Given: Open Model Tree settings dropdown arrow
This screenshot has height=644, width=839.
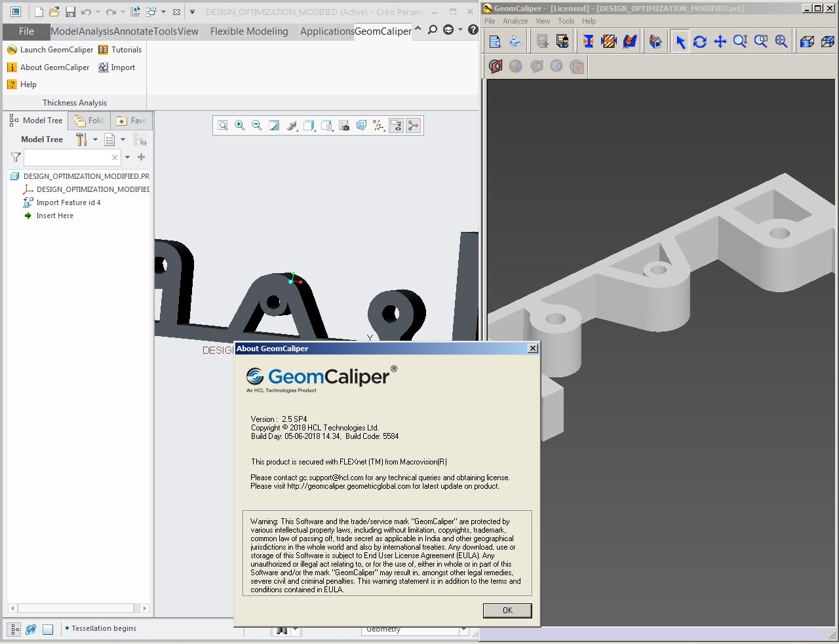Looking at the screenshot, I should click(95, 140).
